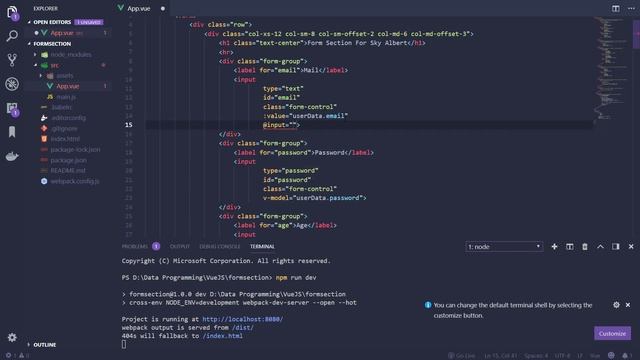Open the .gitignore file
Image resolution: width=640 pixels, height=360 pixels.
click(64, 128)
